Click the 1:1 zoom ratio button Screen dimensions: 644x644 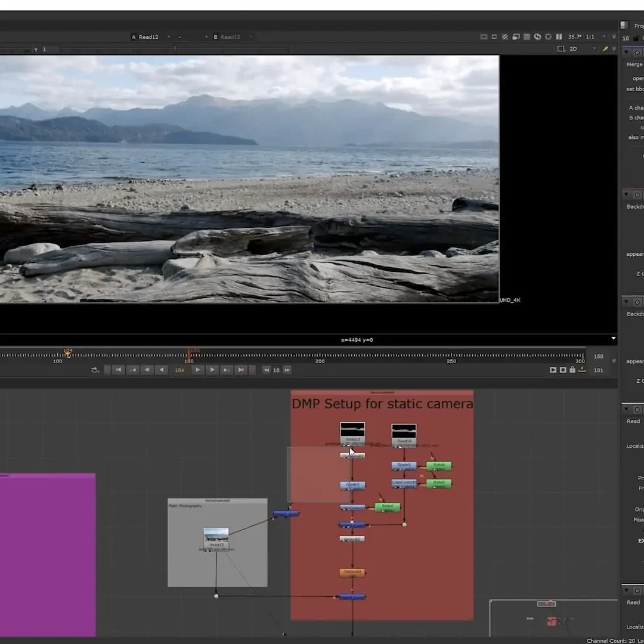pyautogui.click(x=590, y=37)
